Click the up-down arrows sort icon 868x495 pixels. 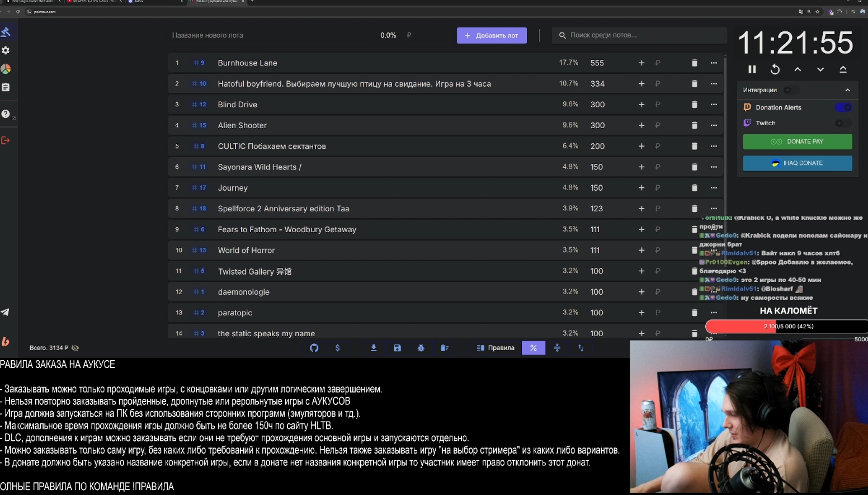pos(581,348)
